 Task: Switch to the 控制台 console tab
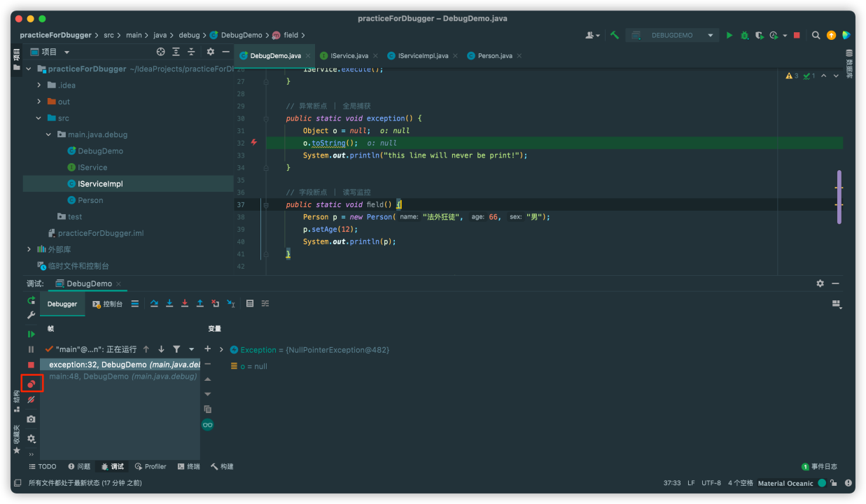107,304
